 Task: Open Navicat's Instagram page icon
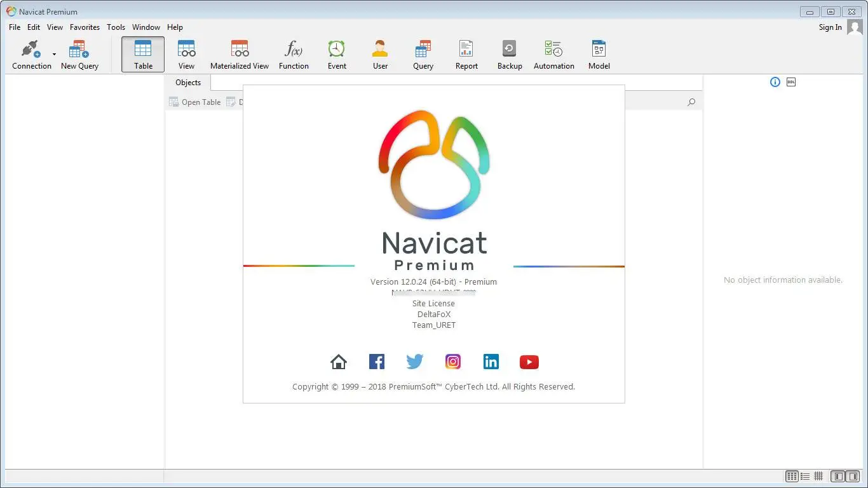tap(453, 362)
